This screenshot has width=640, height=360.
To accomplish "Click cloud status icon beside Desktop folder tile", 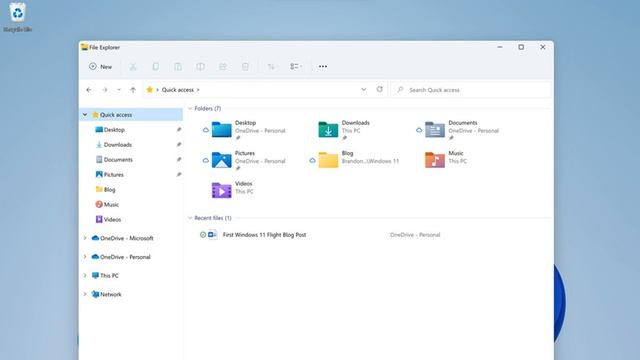I will (206, 130).
